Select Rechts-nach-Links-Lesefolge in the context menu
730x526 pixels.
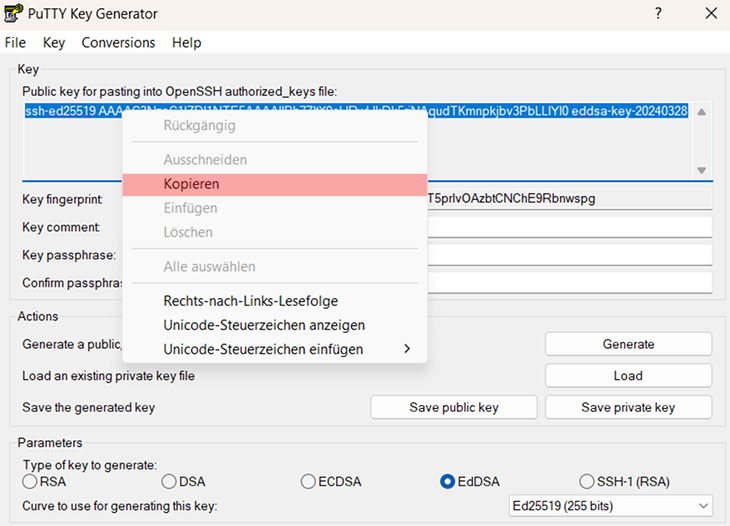click(275, 301)
